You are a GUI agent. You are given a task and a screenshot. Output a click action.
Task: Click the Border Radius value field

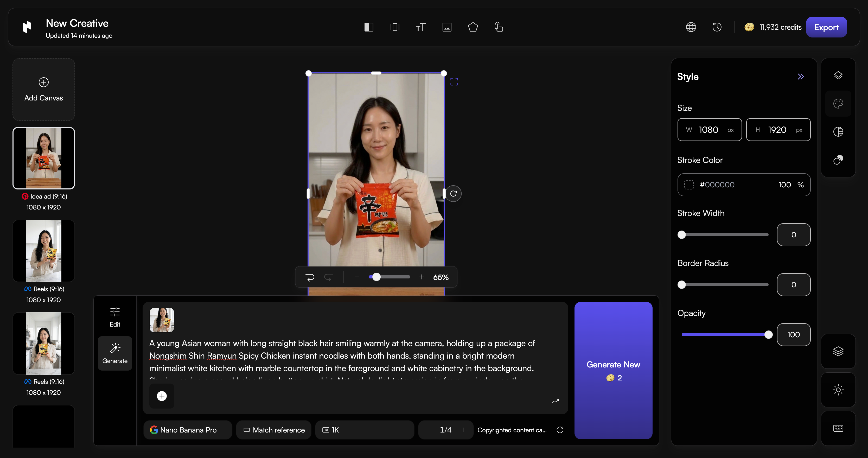pos(794,284)
